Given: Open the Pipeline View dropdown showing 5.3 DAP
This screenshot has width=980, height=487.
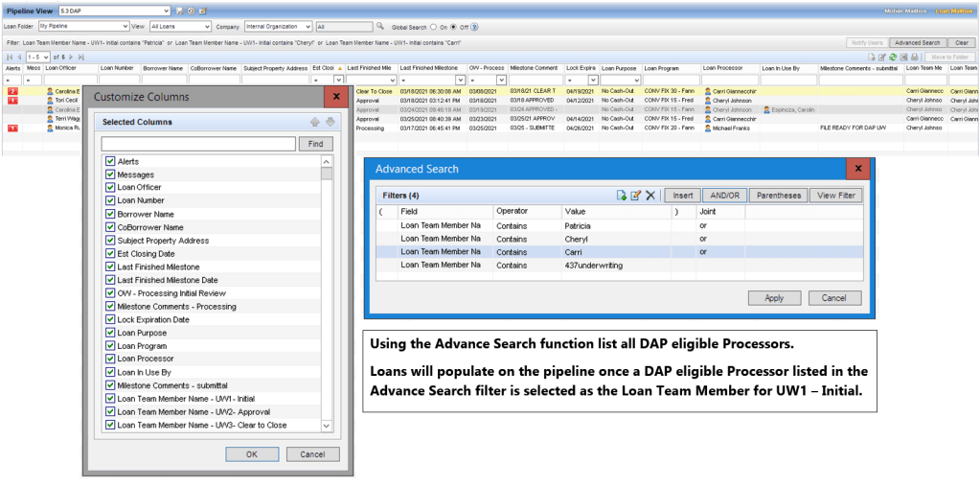Looking at the screenshot, I should (169, 10).
